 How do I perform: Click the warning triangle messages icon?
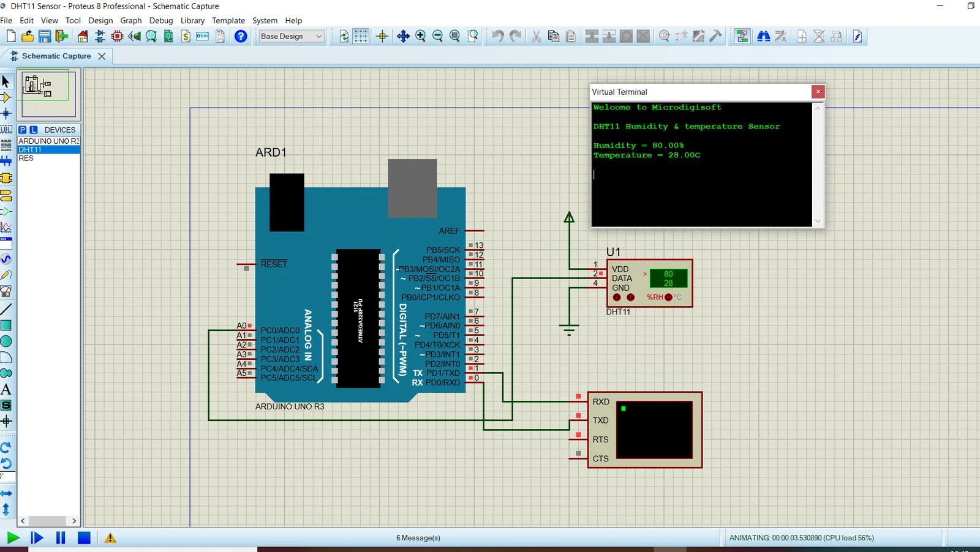(x=110, y=538)
